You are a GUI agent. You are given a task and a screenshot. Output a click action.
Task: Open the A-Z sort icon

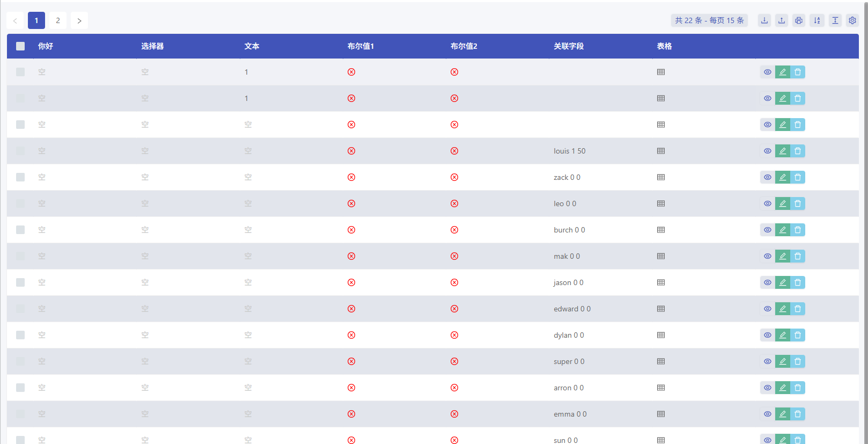[817, 20]
